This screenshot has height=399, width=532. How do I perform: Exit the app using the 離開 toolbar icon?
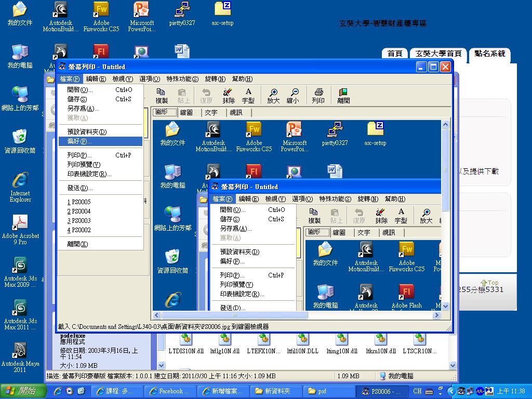[x=343, y=96]
